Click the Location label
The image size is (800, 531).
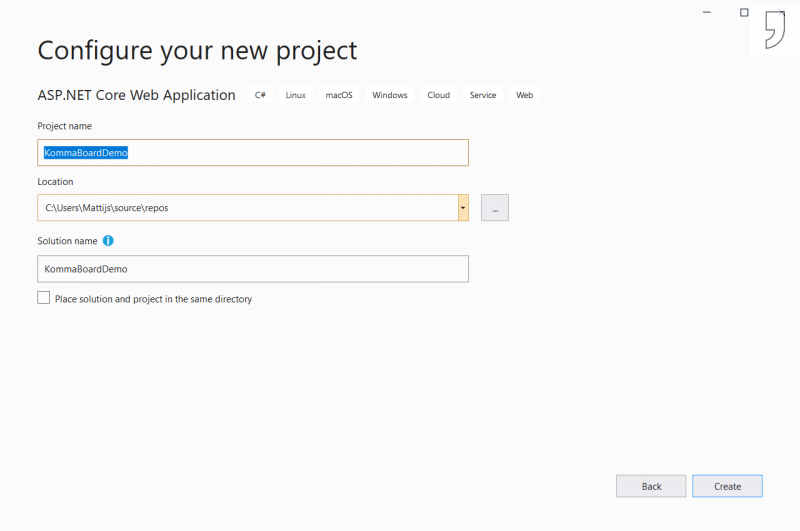[x=55, y=182]
